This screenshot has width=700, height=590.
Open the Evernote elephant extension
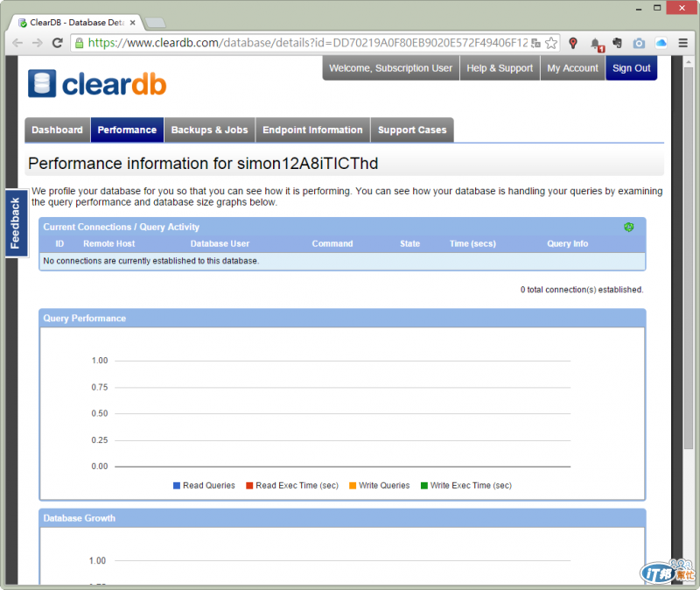(618, 43)
